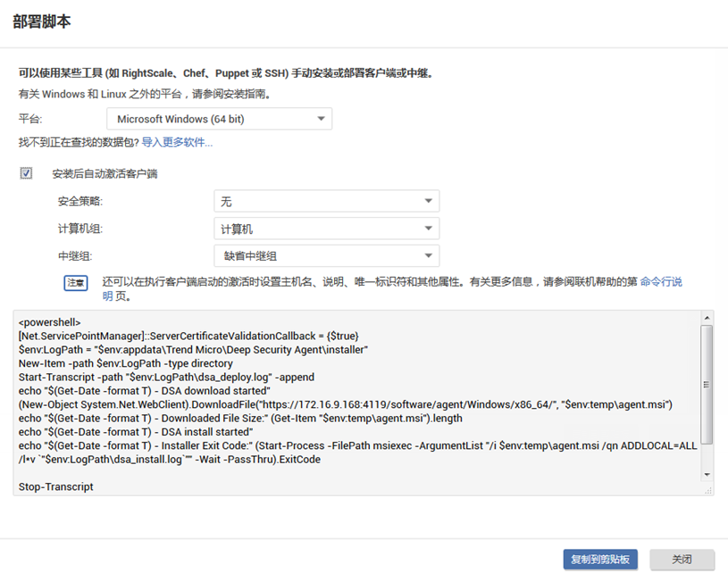Click the Stop-Transcript line in the script
Viewport: 728px width, 573px height.
click(x=56, y=488)
